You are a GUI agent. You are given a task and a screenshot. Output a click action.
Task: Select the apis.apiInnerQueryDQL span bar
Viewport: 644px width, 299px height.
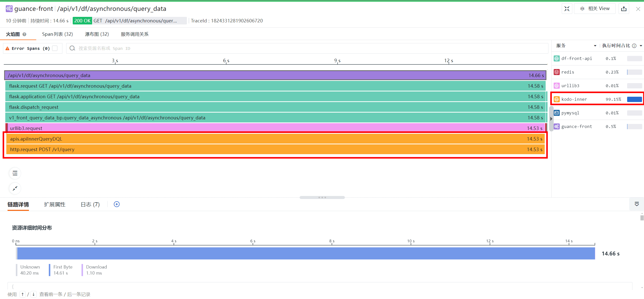275,139
